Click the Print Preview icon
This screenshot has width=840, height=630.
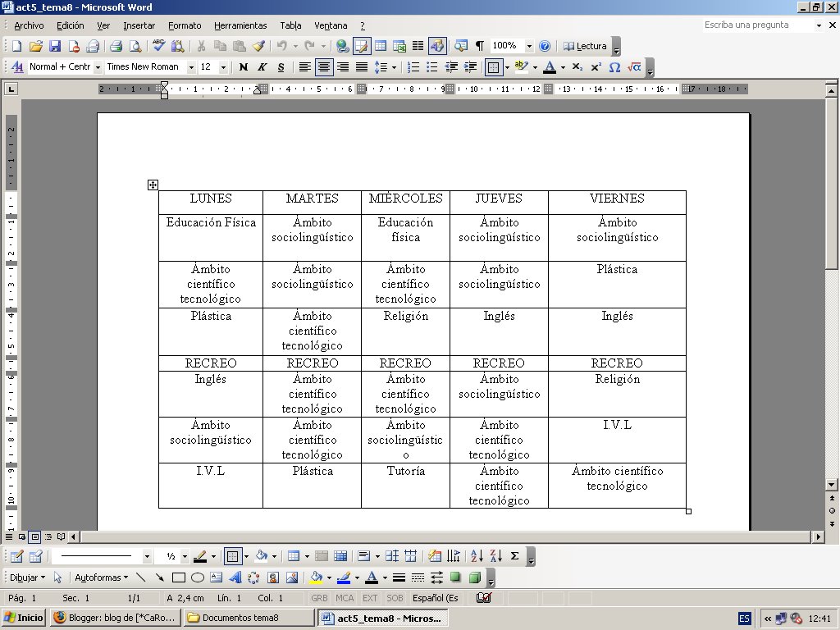(135, 46)
